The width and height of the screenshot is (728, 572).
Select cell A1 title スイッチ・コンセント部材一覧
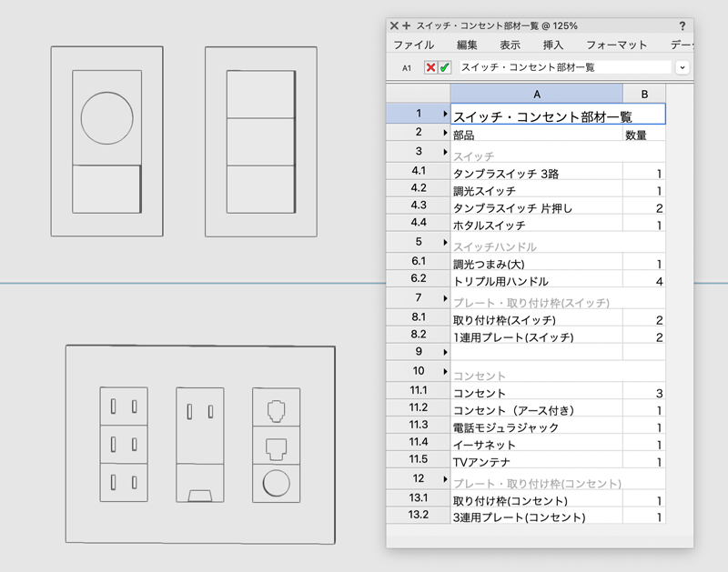tap(558, 114)
